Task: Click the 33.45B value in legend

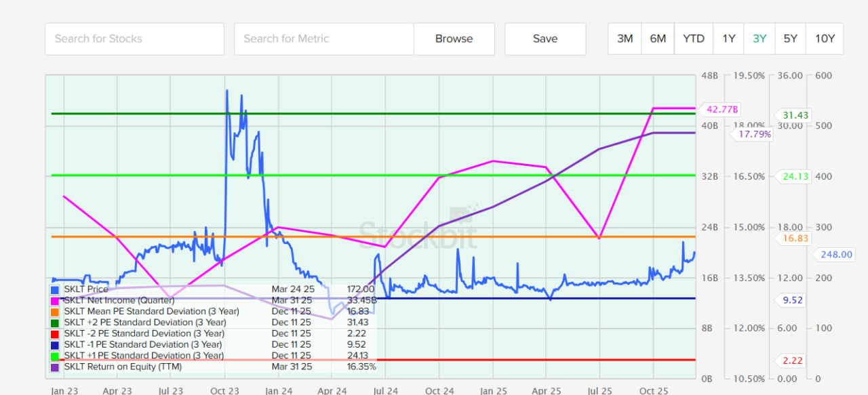Action: pos(361,300)
